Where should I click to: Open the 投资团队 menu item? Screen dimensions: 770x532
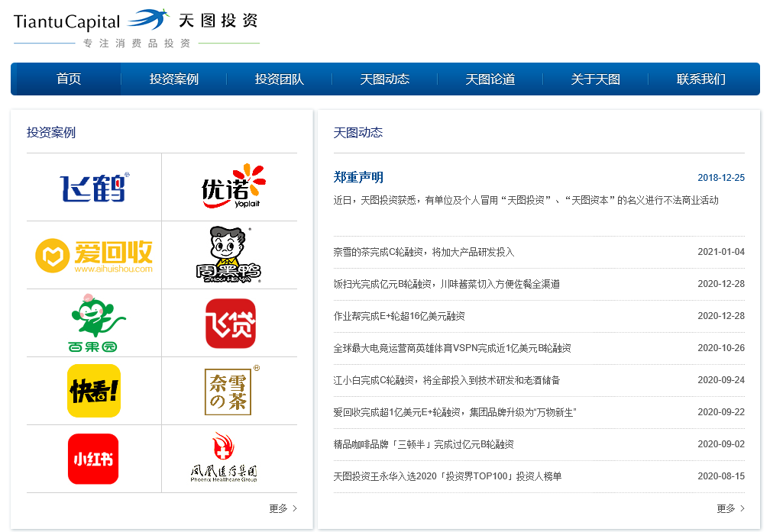coord(280,79)
